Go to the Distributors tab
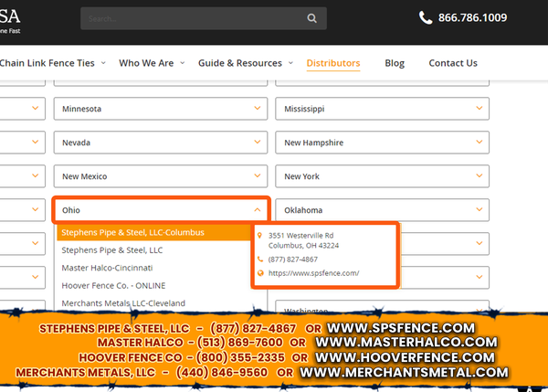Screen dimensions: 548x392 click(x=332, y=63)
